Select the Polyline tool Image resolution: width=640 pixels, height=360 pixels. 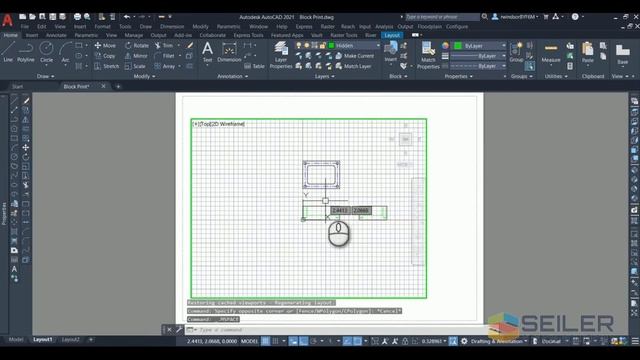[26, 52]
